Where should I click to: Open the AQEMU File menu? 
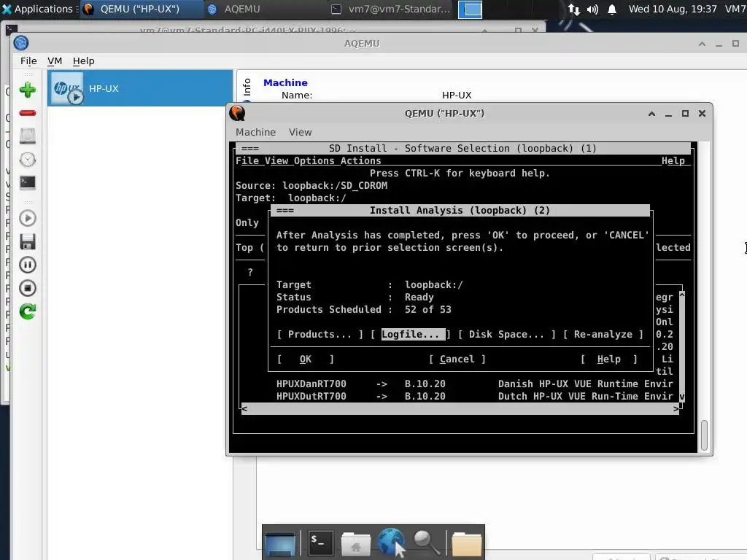point(28,61)
